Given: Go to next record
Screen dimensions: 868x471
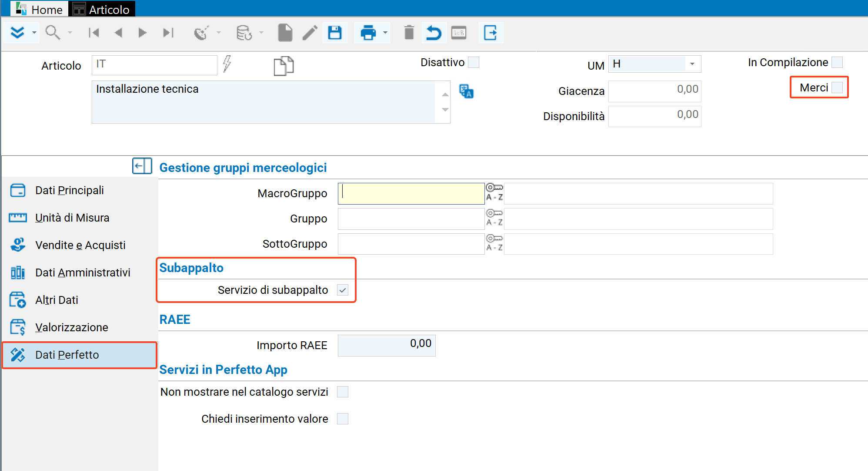Looking at the screenshot, I should point(142,33).
